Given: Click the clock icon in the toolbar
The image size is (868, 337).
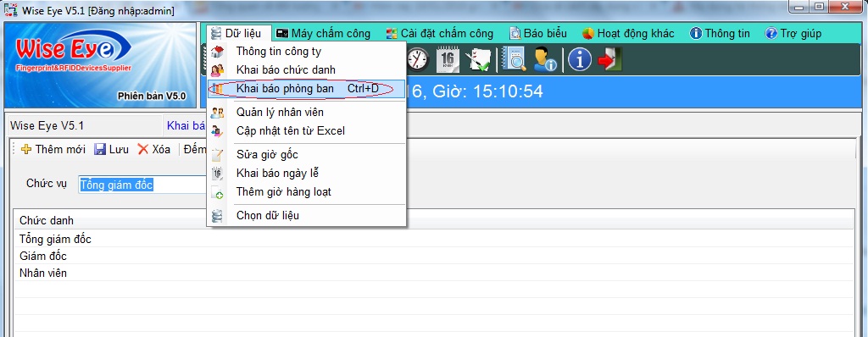Looking at the screenshot, I should coord(418,60).
